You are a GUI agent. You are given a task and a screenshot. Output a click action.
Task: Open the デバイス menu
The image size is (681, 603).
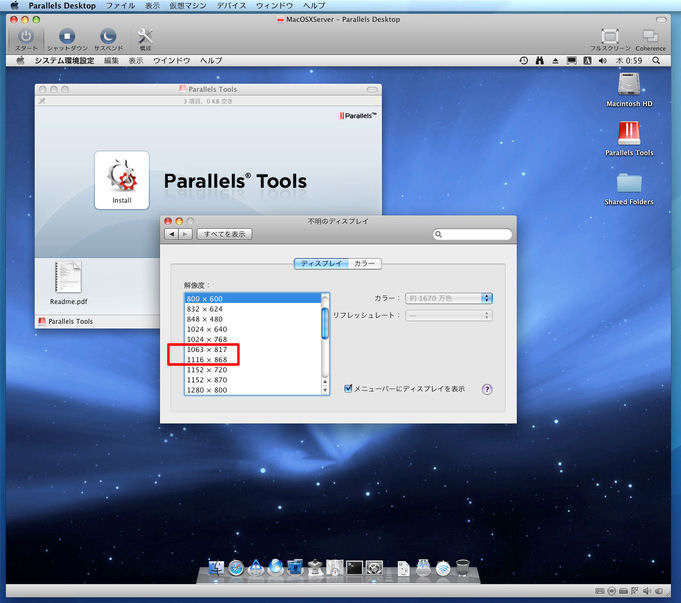click(x=231, y=6)
